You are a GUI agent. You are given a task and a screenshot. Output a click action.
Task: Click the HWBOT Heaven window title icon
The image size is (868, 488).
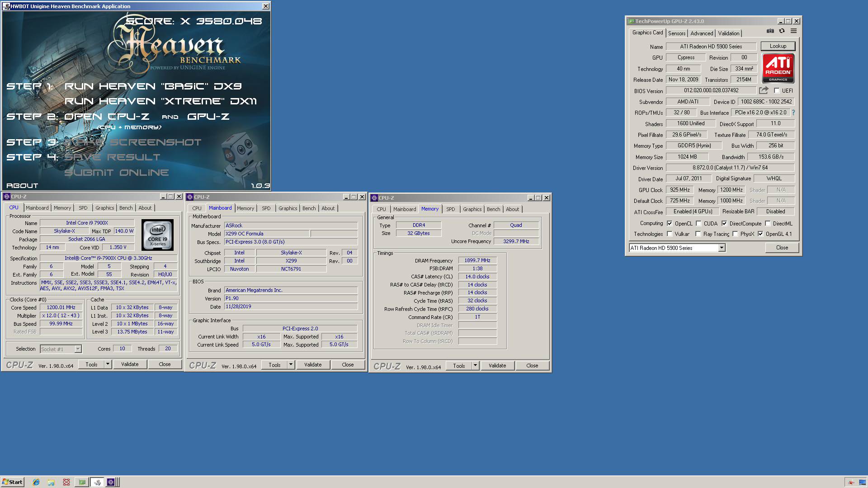tap(6, 6)
